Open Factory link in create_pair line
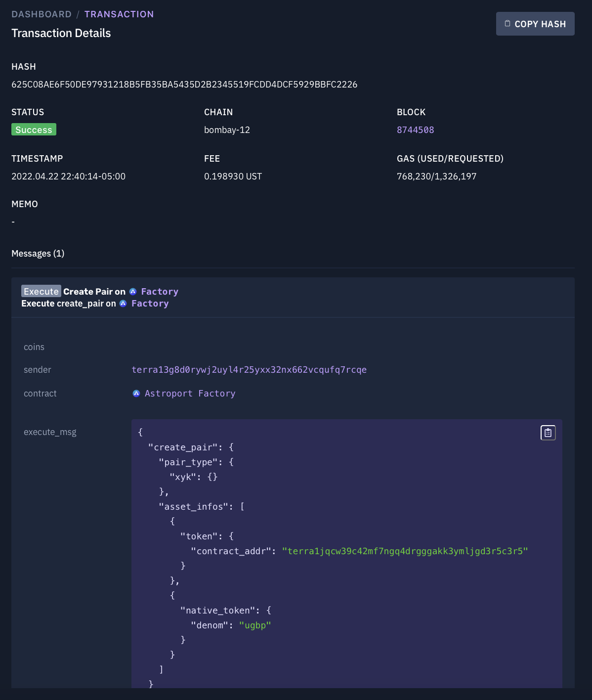This screenshot has width=592, height=700. pyautogui.click(x=150, y=304)
